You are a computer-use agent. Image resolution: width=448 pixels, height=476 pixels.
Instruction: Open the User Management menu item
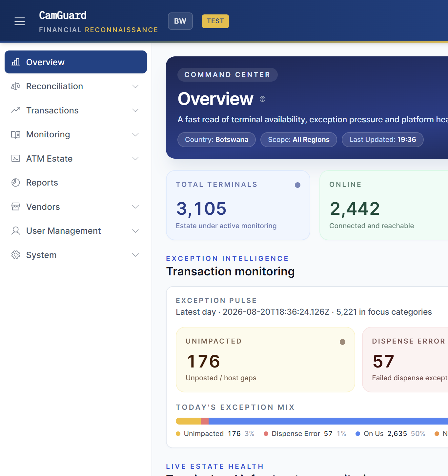coord(76,231)
